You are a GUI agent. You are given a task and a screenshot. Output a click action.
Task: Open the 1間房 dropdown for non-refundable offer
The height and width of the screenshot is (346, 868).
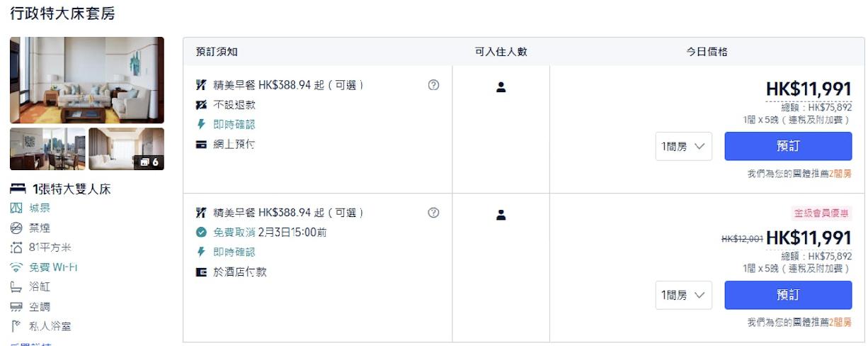pos(683,146)
